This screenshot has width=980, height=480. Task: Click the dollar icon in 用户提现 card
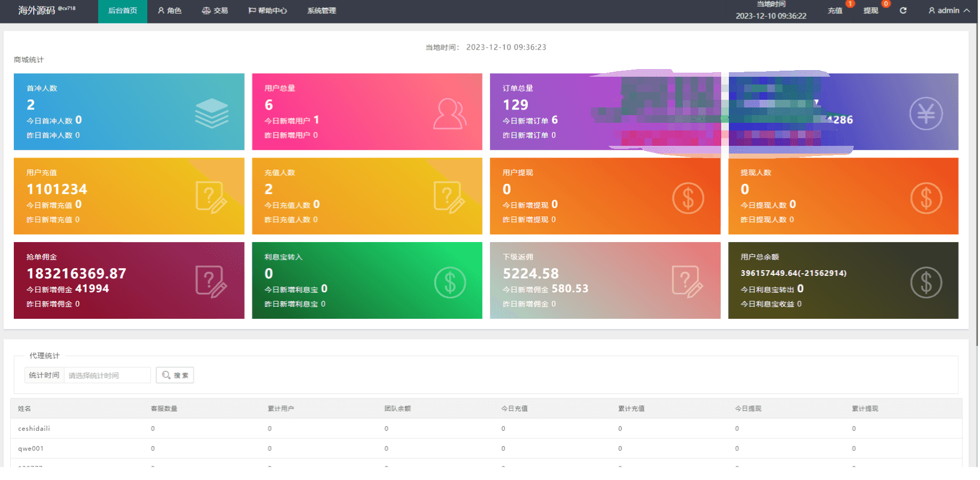tap(687, 198)
